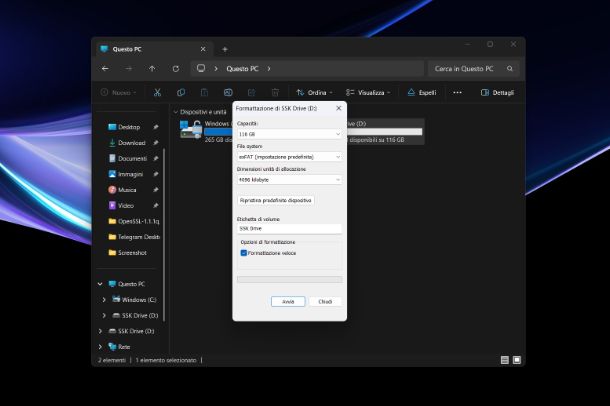Open the File system dropdown
610x406 pixels.
289,156
